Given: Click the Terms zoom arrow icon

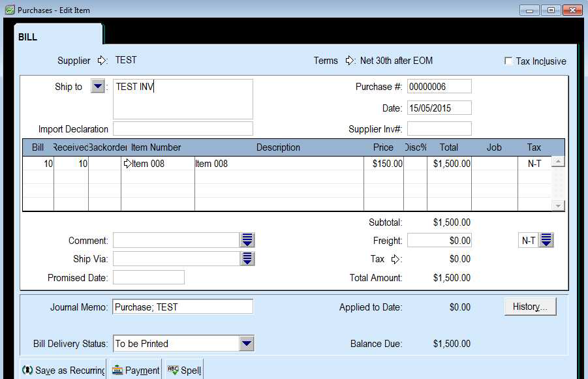Looking at the screenshot, I should pos(350,61).
